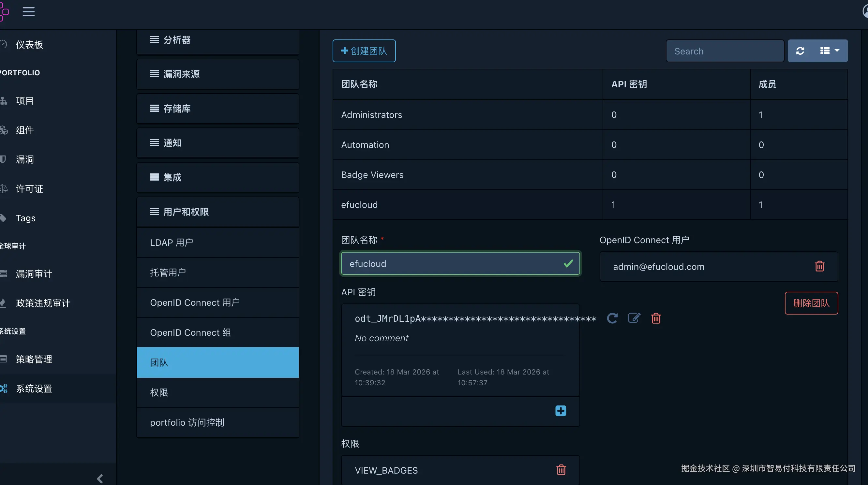
Task: Remove admin@efucloud.com from the team
Action: point(819,266)
